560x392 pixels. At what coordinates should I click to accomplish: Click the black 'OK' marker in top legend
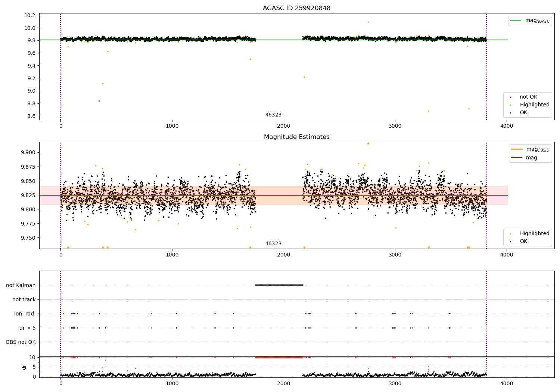pos(510,113)
